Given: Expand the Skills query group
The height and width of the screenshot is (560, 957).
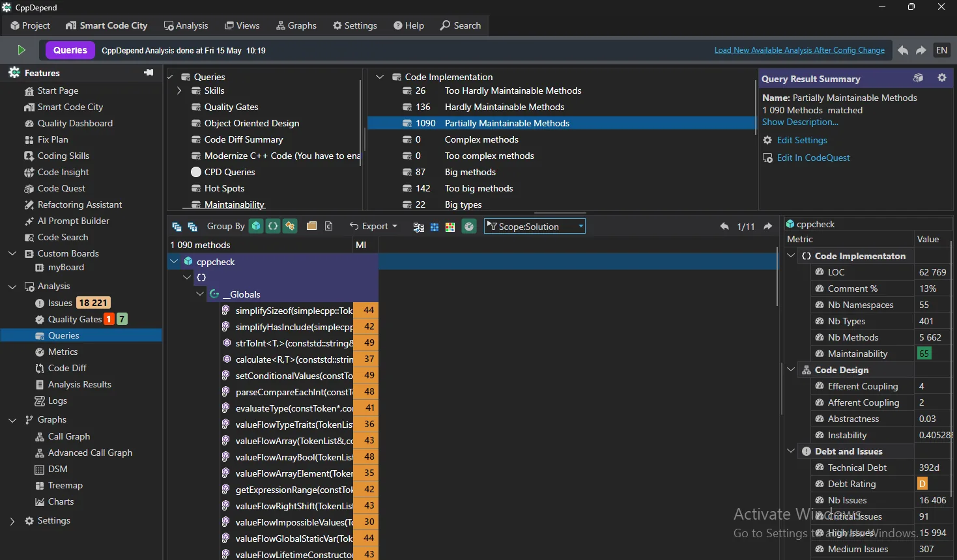Looking at the screenshot, I should coord(179,91).
